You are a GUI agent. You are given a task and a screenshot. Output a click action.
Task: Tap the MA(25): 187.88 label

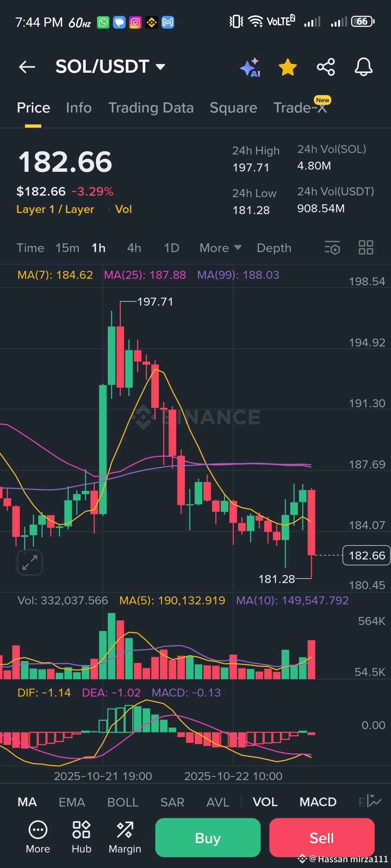click(x=145, y=275)
